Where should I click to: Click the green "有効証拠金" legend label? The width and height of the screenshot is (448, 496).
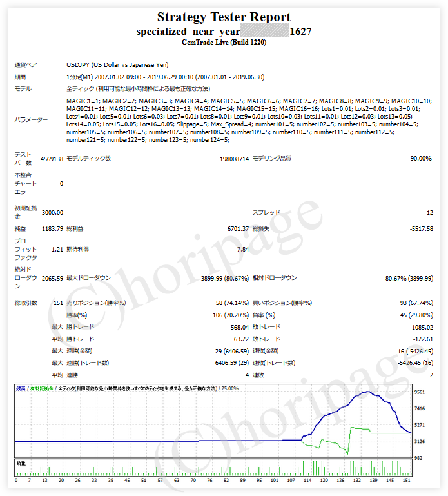pos(42,388)
